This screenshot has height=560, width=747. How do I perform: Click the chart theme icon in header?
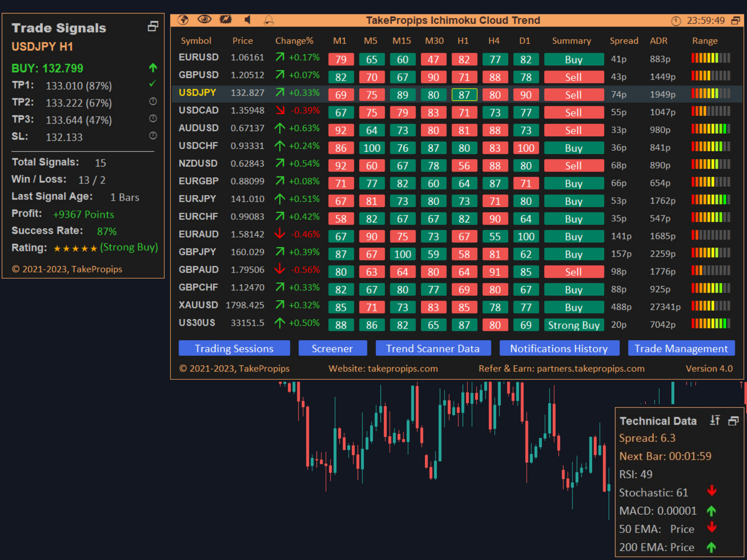coord(226,20)
